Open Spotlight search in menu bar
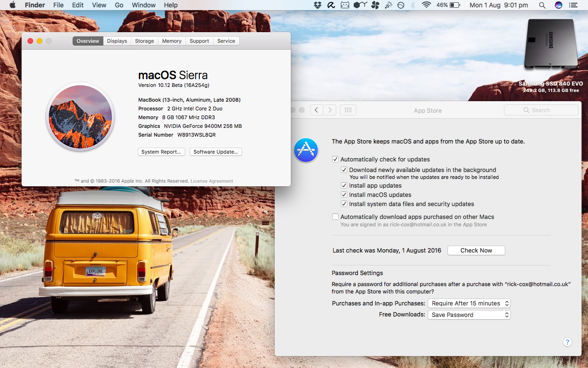 coord(542,5)
